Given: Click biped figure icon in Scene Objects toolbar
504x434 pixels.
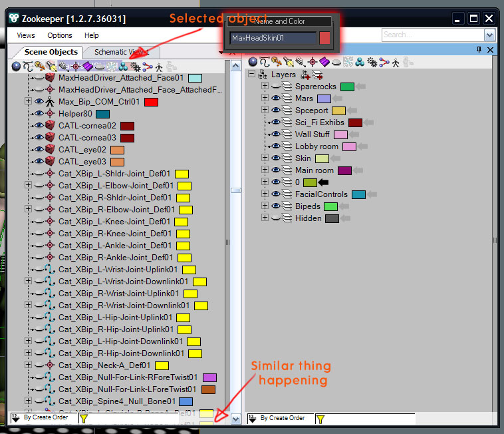Looking at the screenshot, I should pyautogui.click(x=160, y=66).
